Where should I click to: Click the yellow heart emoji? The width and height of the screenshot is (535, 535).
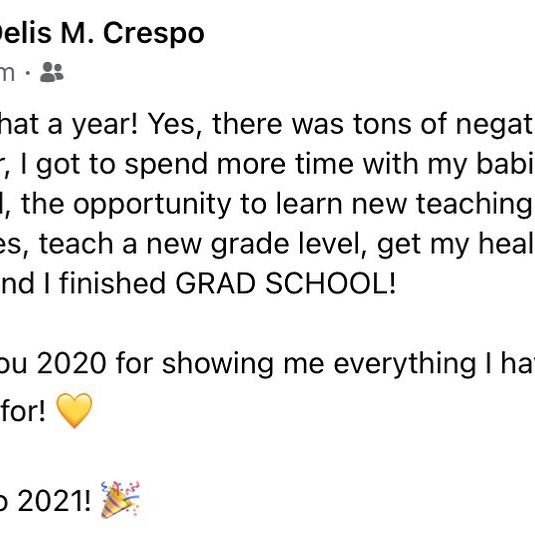(74, 410)
